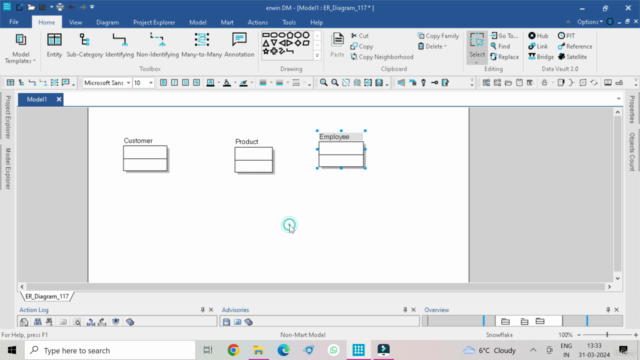Screen dimensions: 640x360
Task: Click the Employee entity name
Action: click(x=334, y=137)
